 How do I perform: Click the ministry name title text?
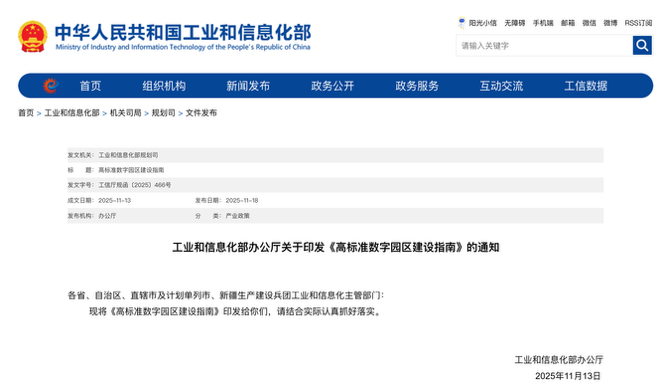[183, 32]
